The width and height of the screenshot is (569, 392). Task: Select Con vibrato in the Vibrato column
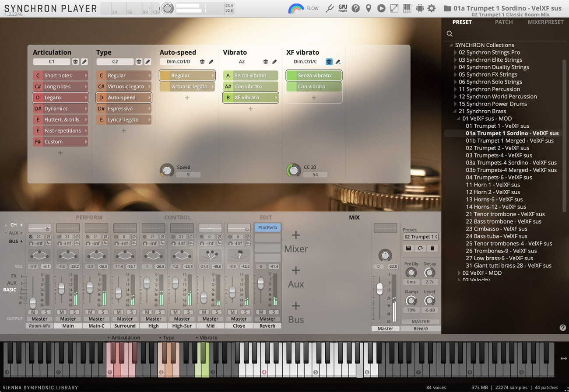[250, 86]
